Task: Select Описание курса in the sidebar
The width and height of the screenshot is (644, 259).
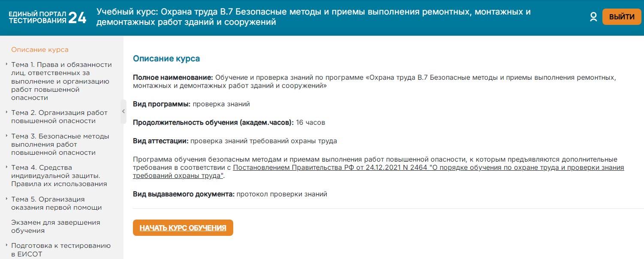Action: pos(40,50)
